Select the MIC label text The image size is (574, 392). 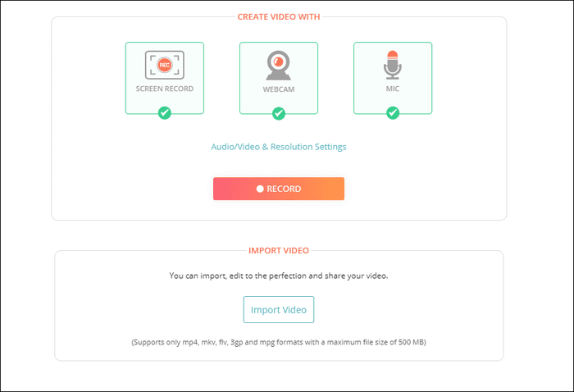tap(393, 89)
